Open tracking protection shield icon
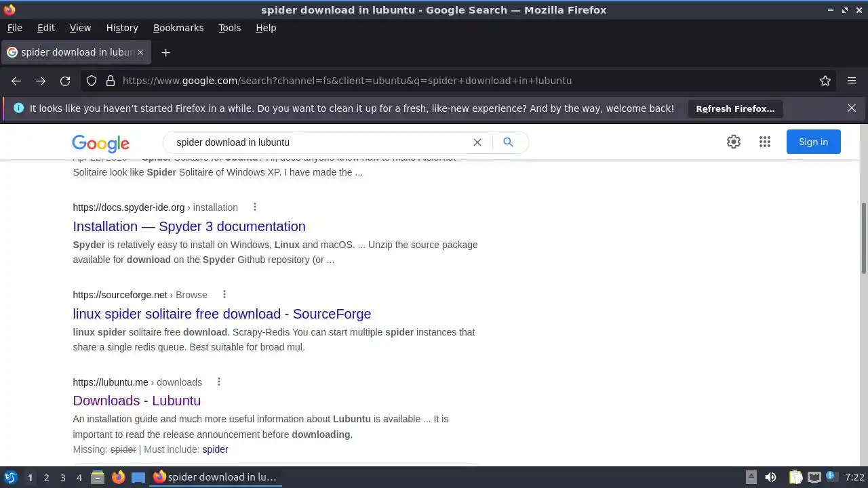Image resolution: width=868 pixels, height=488 pixels. coord(92,81)
